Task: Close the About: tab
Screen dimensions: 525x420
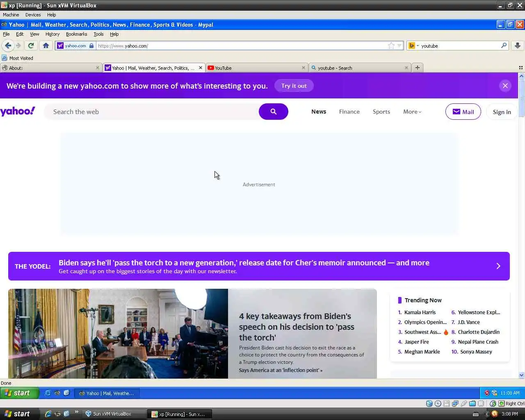Action: pos(98,68)
